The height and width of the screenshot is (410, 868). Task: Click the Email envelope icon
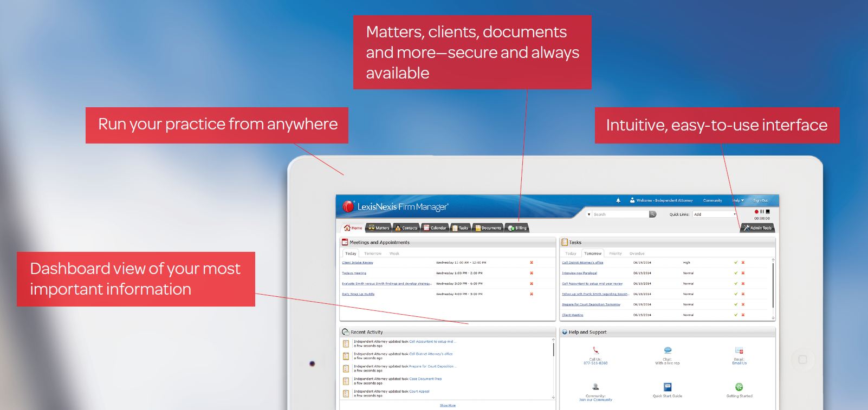tap(739, 350)
